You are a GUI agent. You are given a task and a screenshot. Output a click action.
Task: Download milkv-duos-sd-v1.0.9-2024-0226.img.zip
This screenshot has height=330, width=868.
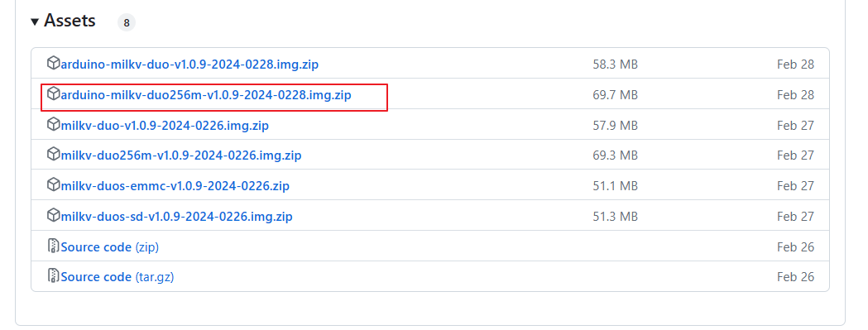tap(176, 217)
